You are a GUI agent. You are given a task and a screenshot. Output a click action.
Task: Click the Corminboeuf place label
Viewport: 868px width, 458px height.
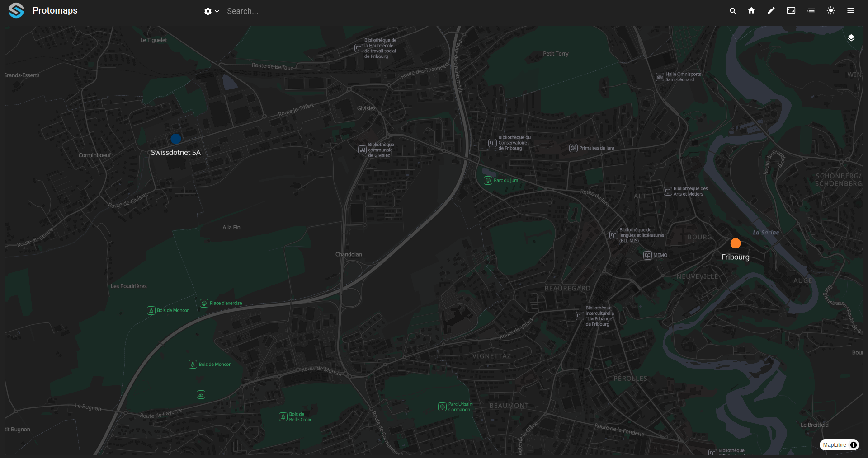[x=94, y=155]
